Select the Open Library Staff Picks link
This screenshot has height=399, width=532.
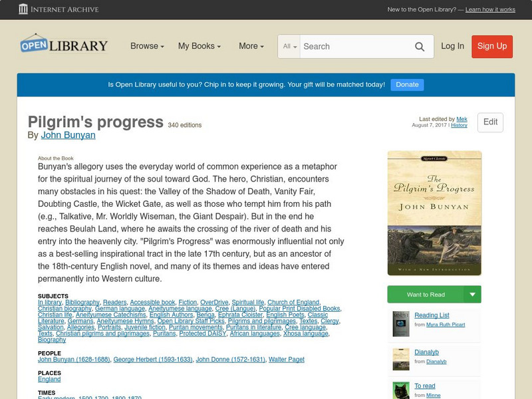pos(191,321)
